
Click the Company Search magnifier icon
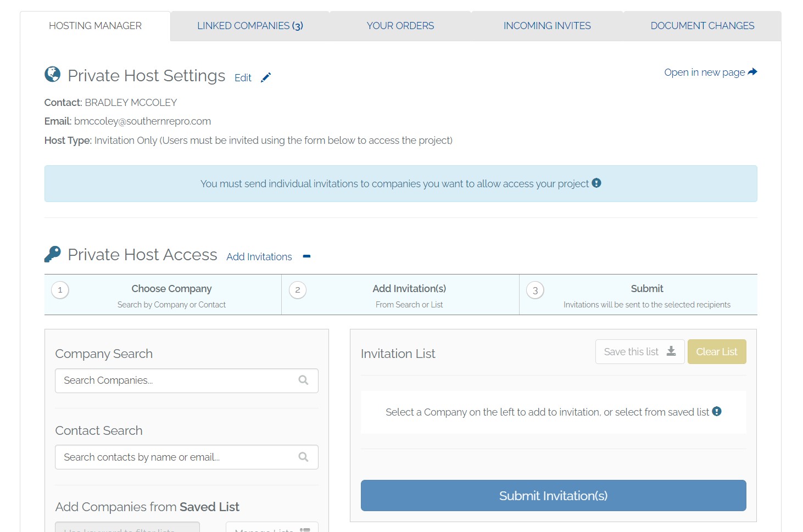tap(303, 380)
